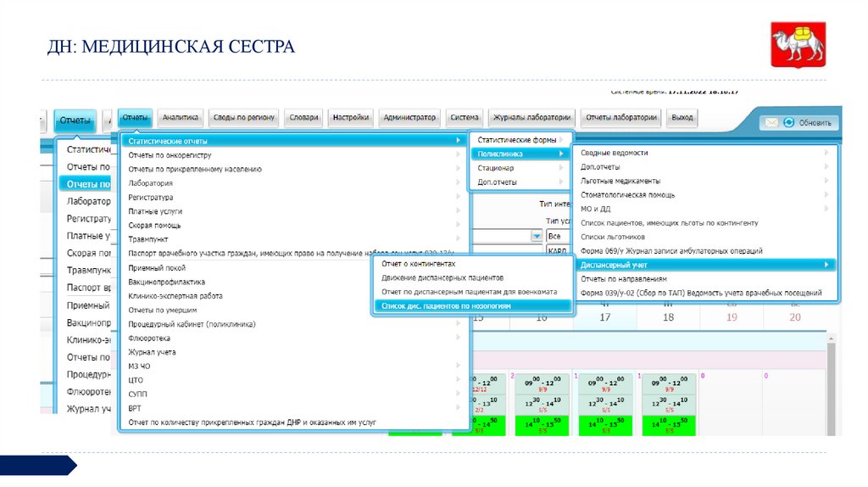The height and width of the screenshot is (487, 868).
Task: Click the 'Настройки' button in top bar
Action: point(350,118)
